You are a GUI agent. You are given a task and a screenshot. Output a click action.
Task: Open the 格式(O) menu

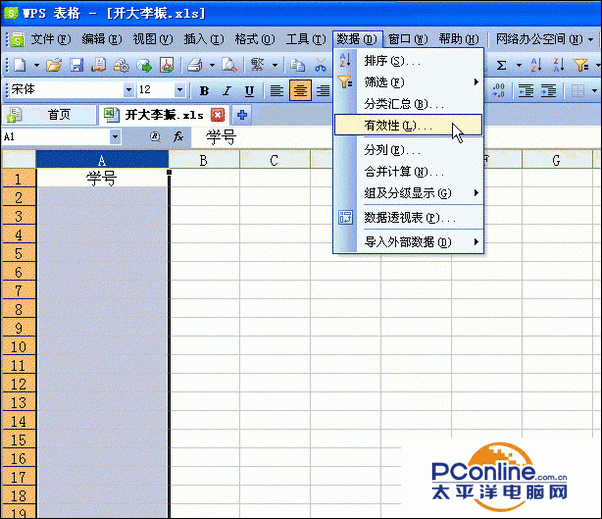point(255,39)
